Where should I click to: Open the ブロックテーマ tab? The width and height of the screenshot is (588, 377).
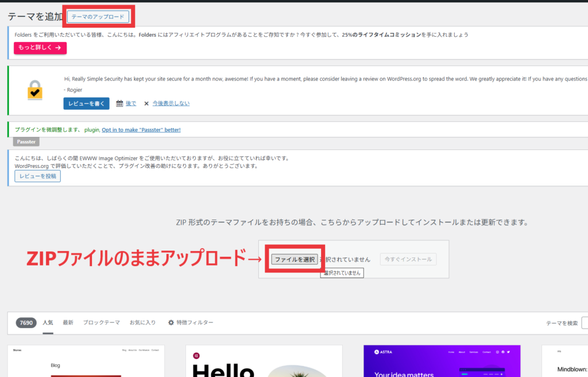[x=101, y=322]
